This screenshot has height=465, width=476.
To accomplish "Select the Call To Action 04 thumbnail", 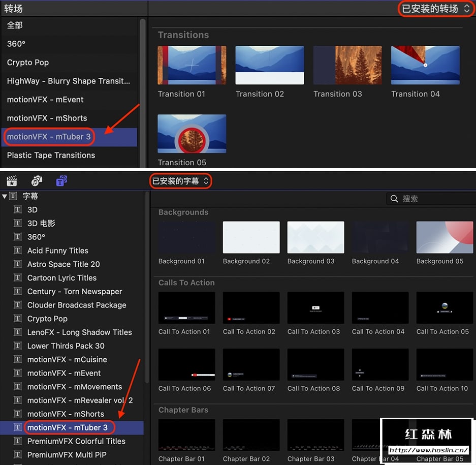I will pyautogui.click(x=380, y=307).
